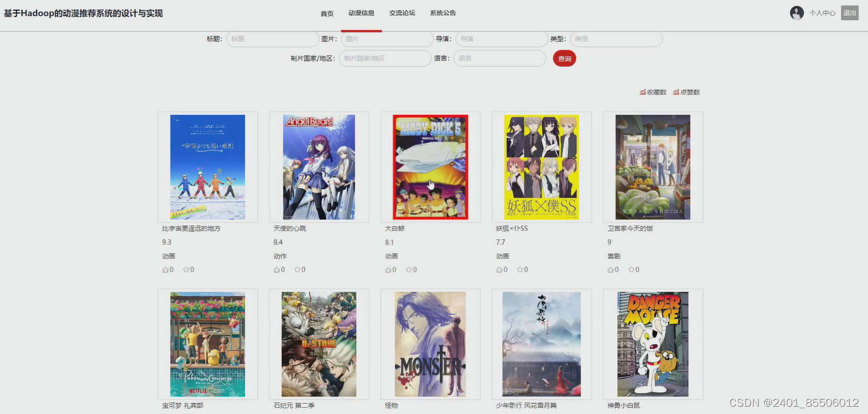Screen dimensions: 868x414
Task: Click thumbs-up under 卫宫家今天的饭
Action: coord(611,269)
